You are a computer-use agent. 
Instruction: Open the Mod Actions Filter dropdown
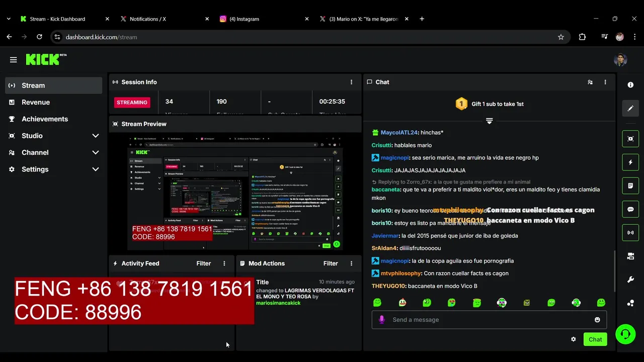click(x=331, y=263)
